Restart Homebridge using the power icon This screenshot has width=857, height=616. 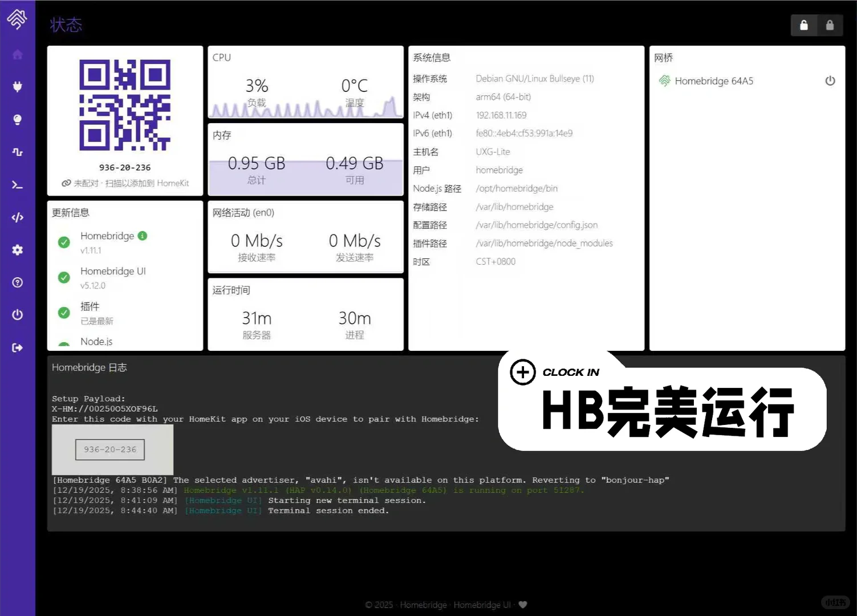coord(17,314)
